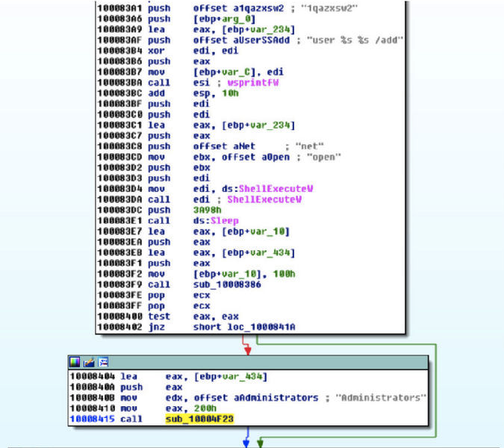Click address 10008404 in lower node

pyautogui.click(x=92, y=376)
